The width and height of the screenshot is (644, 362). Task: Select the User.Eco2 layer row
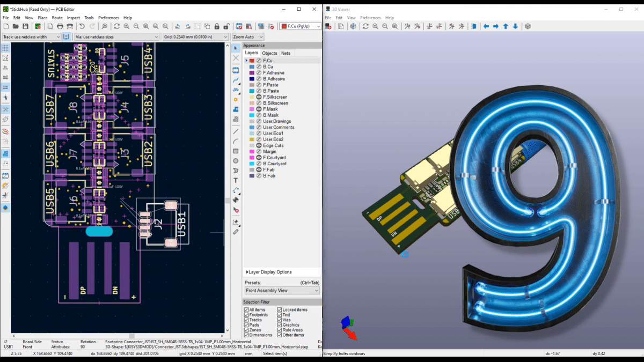point(283,139)
